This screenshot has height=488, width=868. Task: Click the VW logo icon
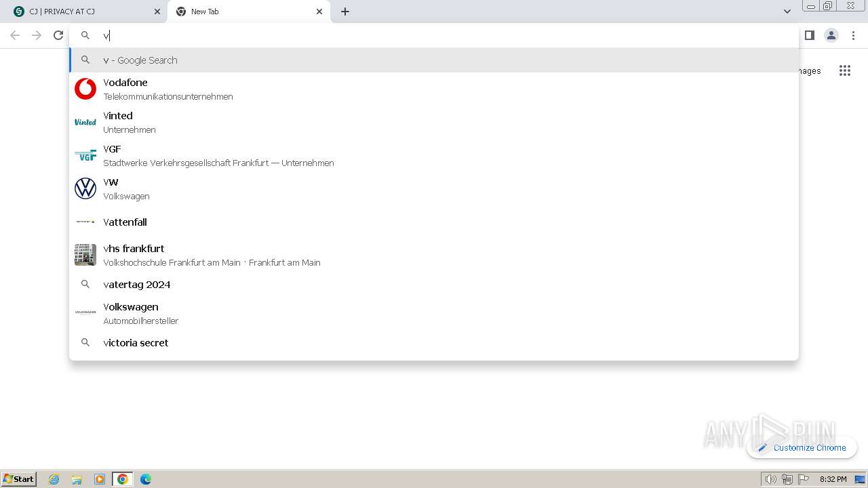(x=85, y=188)
